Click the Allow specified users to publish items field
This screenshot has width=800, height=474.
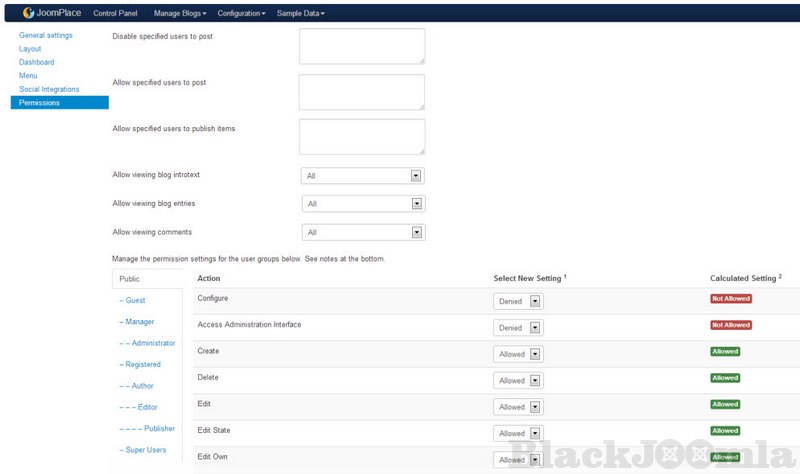(x=361, y=137)
